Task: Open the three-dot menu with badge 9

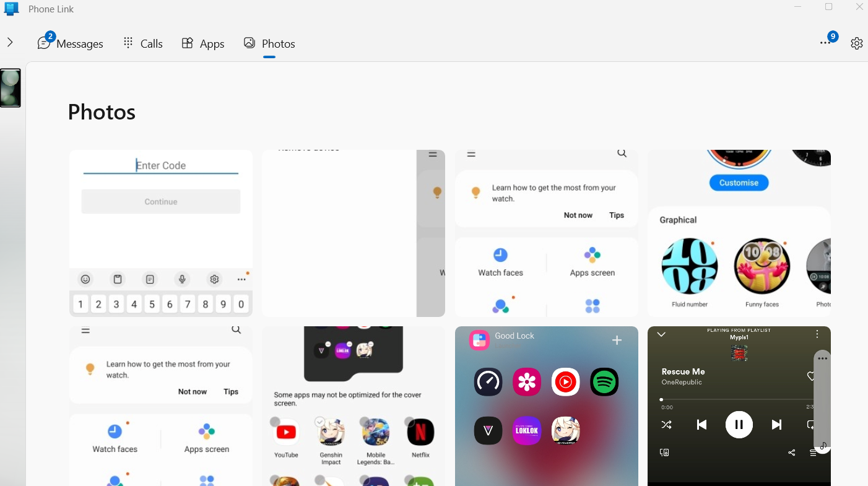Action: [x=825, y=43]
